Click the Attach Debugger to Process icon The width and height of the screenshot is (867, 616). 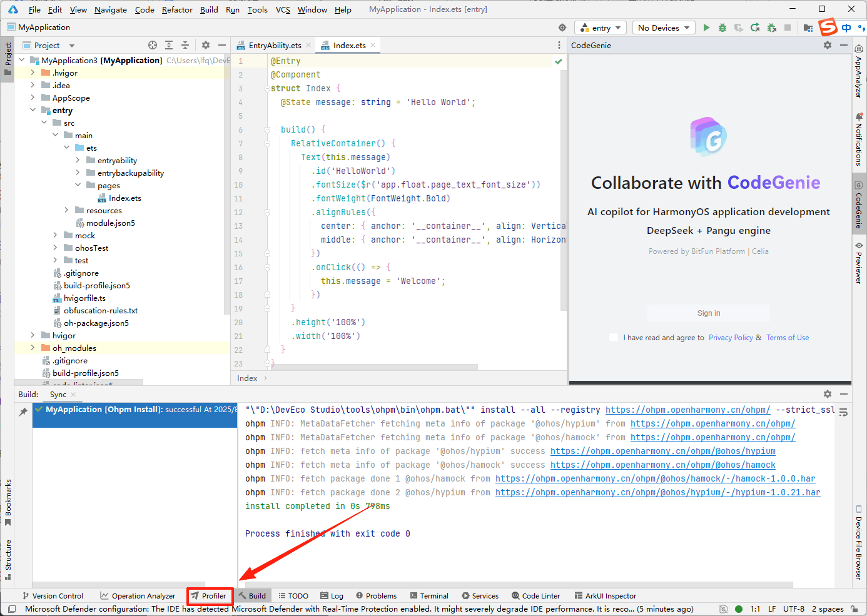click(771, 28)
